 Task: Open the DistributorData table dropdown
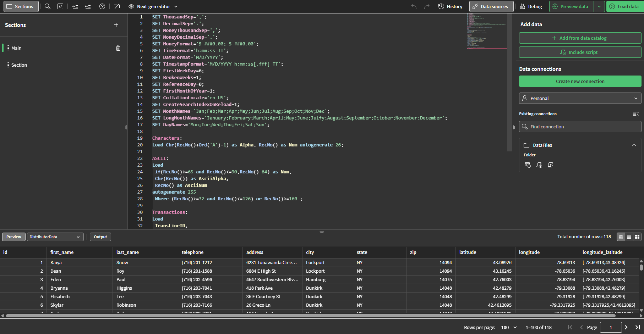[x=55, y=237]
